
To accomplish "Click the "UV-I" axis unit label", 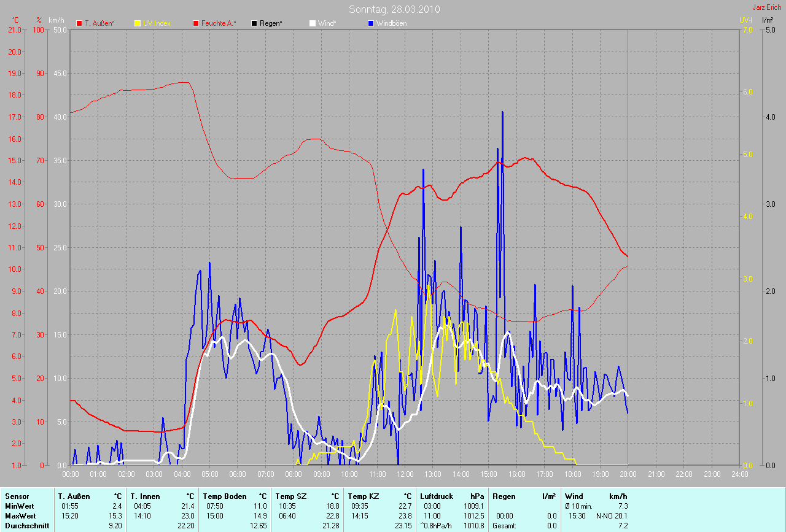I will (745, 20).
